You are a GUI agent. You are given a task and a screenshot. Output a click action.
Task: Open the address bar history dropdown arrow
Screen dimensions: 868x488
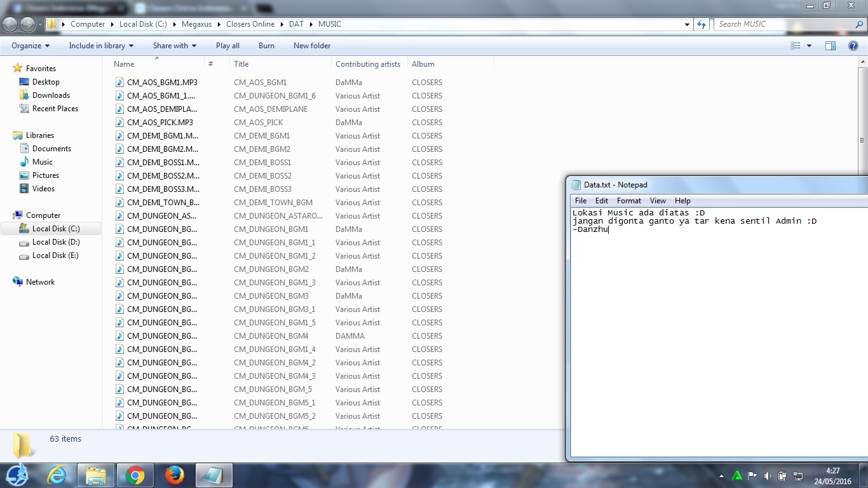pos(688,24)
